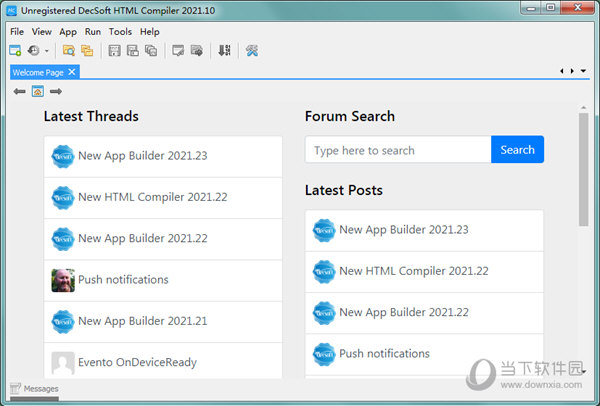
Task: Close the Welcome Page tab
Action: click(72, 72)
